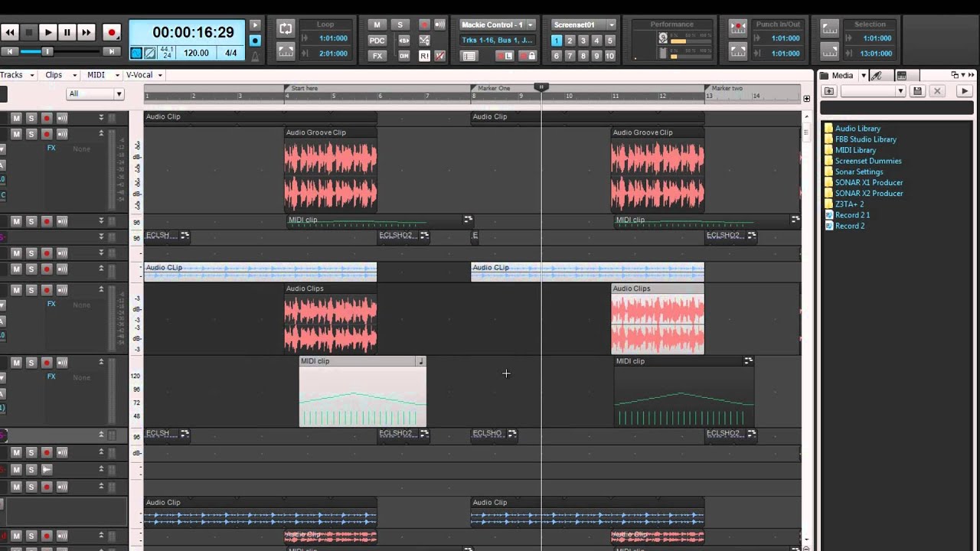Toggle audio engine button under time display

136,53
